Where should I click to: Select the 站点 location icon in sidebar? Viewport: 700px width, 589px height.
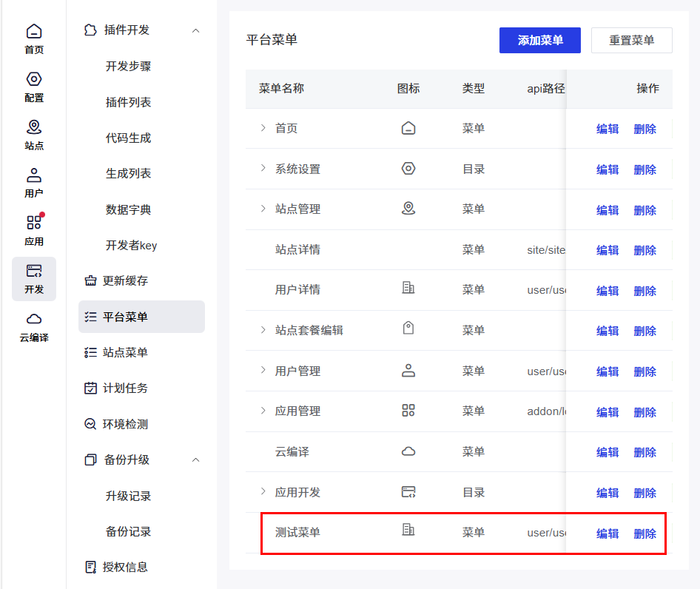pyautogui.click(x=34, y=127)
